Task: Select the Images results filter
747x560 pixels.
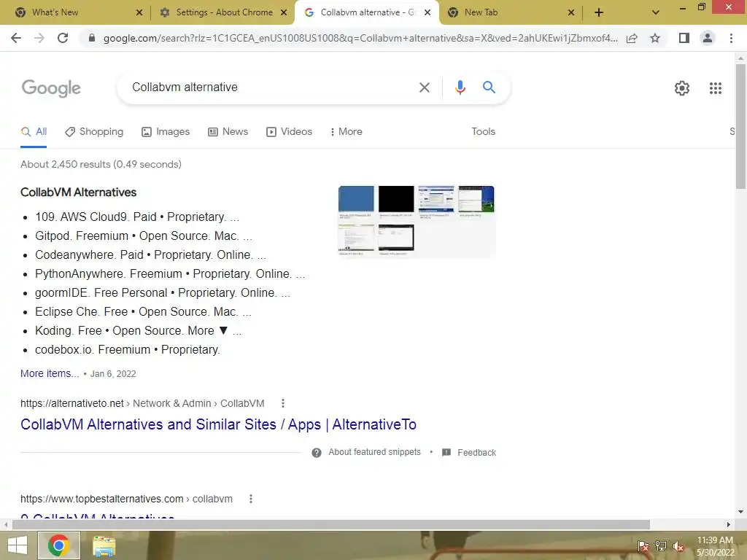Action: pyautogui.click(x=166, y=131)
